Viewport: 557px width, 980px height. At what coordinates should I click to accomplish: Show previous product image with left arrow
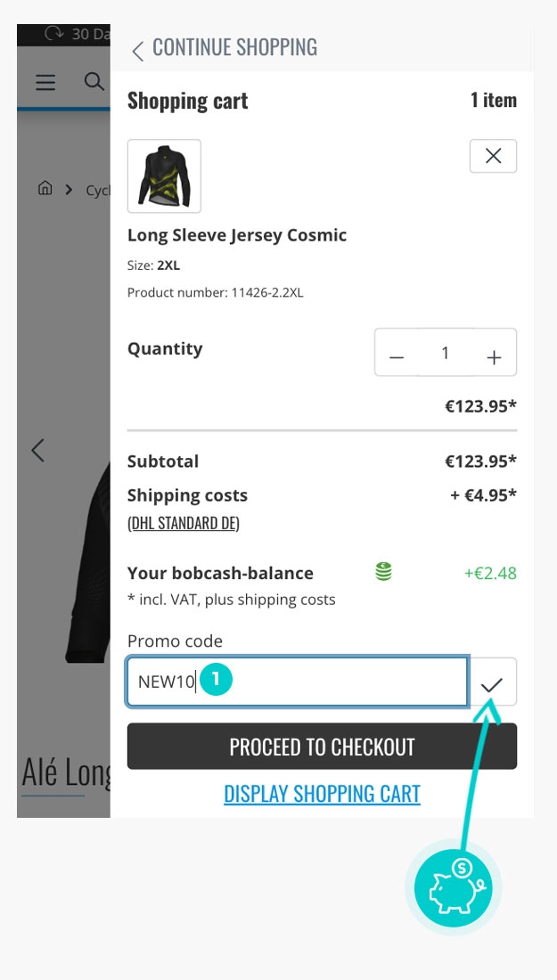[x=37, y=450]
